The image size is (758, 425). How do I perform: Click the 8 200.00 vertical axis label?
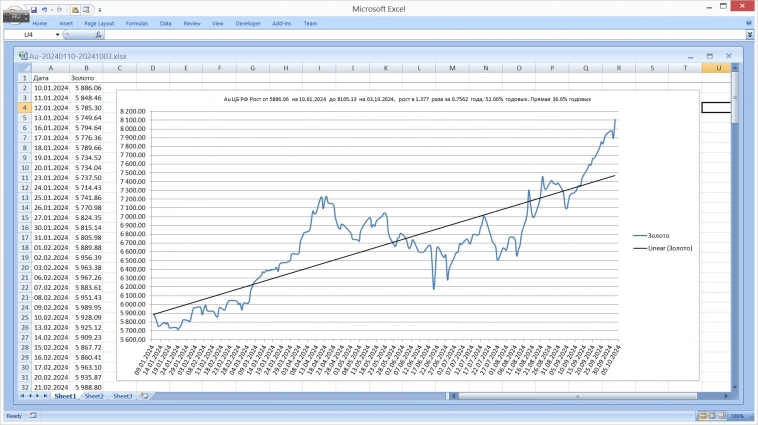point(132,111)
